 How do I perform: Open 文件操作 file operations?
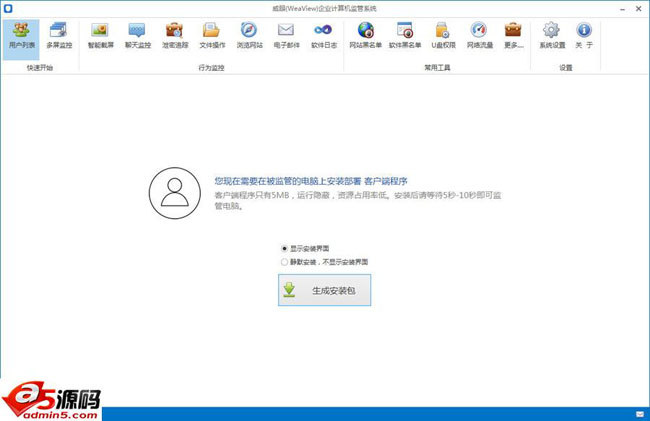point(212,36)
